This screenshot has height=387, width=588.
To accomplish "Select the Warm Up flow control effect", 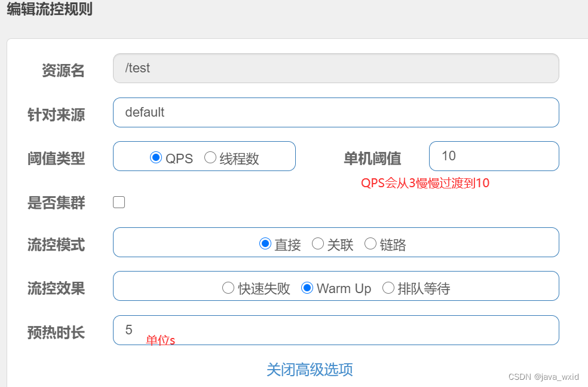I will coord(307,288).
